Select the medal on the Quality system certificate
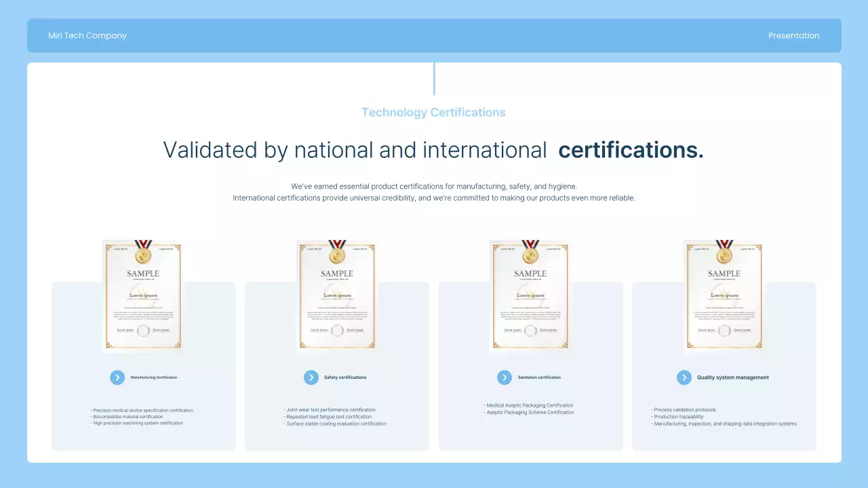Viewport: 868px width, 488px height. pyautogui.click(x=724, y=255)
